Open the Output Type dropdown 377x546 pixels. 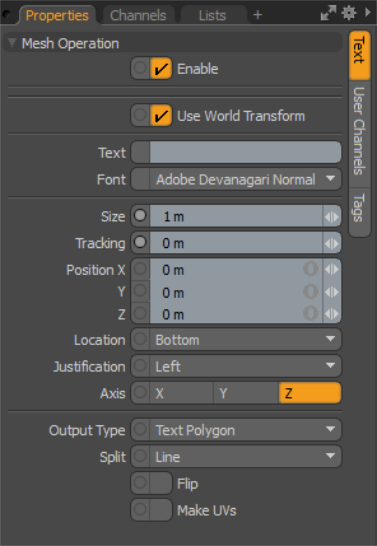click(x=245, y=430)
